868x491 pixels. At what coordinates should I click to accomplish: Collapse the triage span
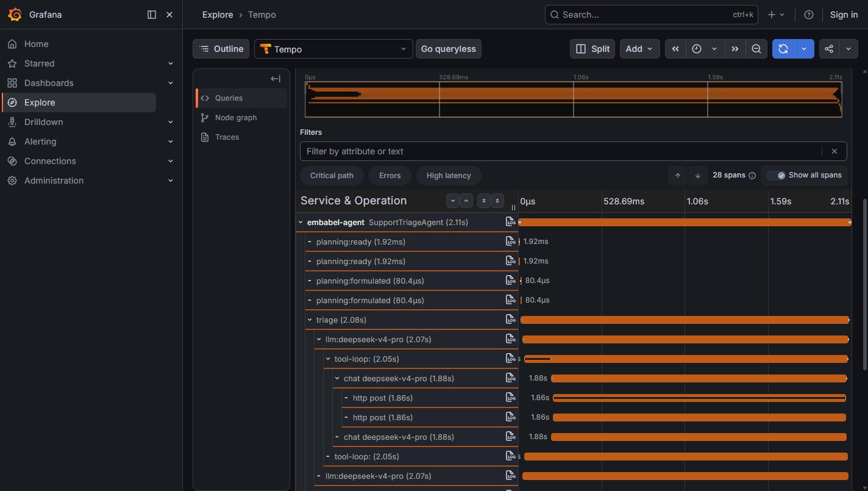click(310, 320)
